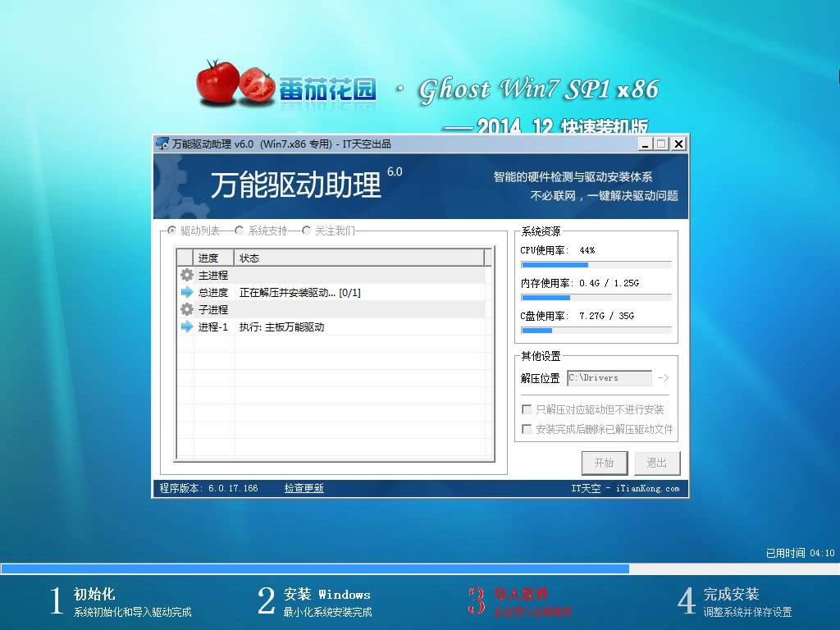This screenshot has height=630, width=840.
Task: Click the blue arrow icon beside 总进度
Action: click(188, 292)
